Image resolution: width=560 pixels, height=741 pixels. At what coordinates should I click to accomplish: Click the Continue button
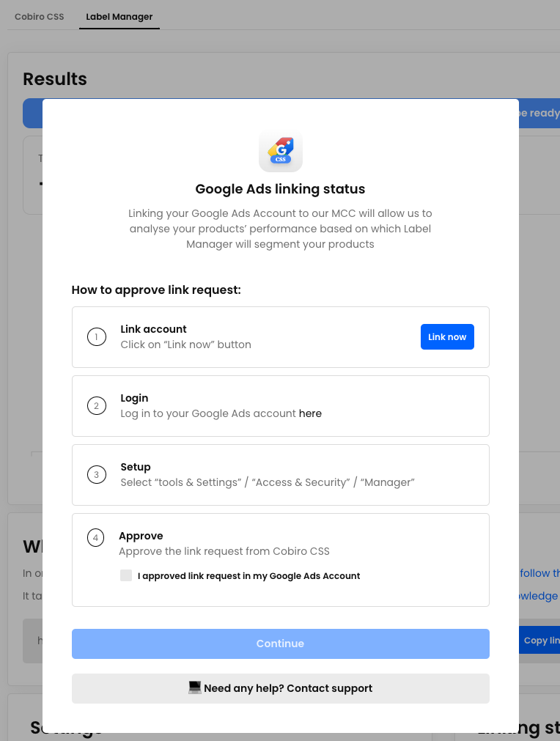(x=281, y=644)
